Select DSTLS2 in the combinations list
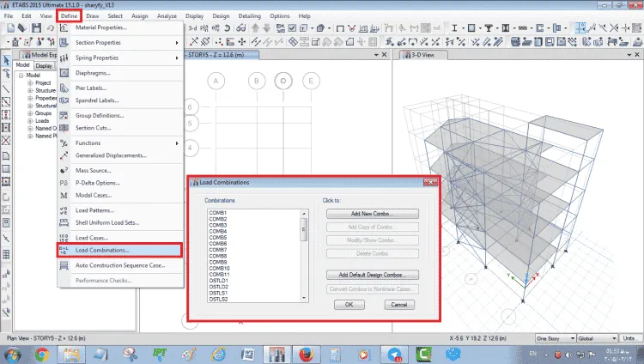This screenshot has height=364, width=644. click(x=218, y=299)
